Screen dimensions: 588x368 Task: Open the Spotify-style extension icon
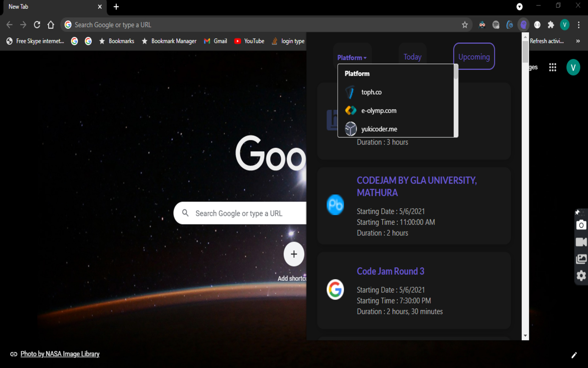click(496, 25)
